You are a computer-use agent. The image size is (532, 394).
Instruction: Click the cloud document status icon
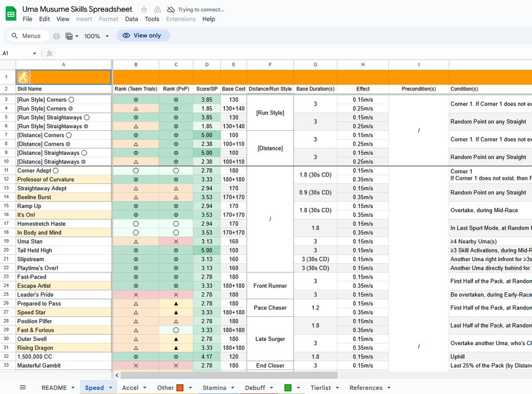pyautogui.click(x=157, y=10)
